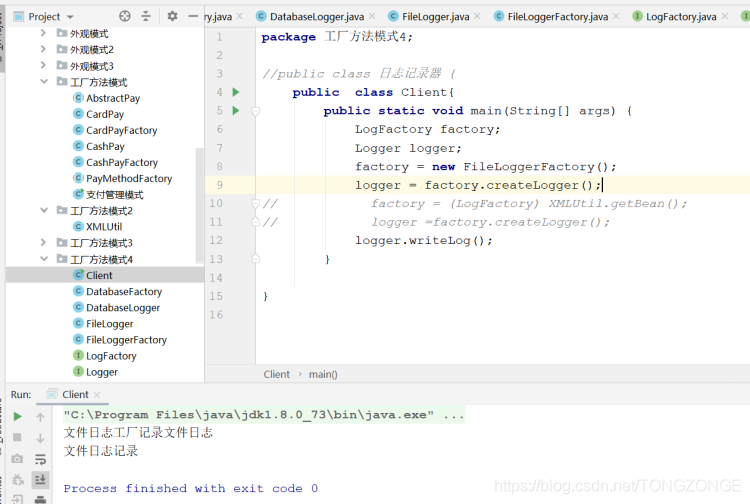The width and height of the screenshot is (750, 504).
Task: Switch to LogFactory.java tab
Action: point(681,17)
